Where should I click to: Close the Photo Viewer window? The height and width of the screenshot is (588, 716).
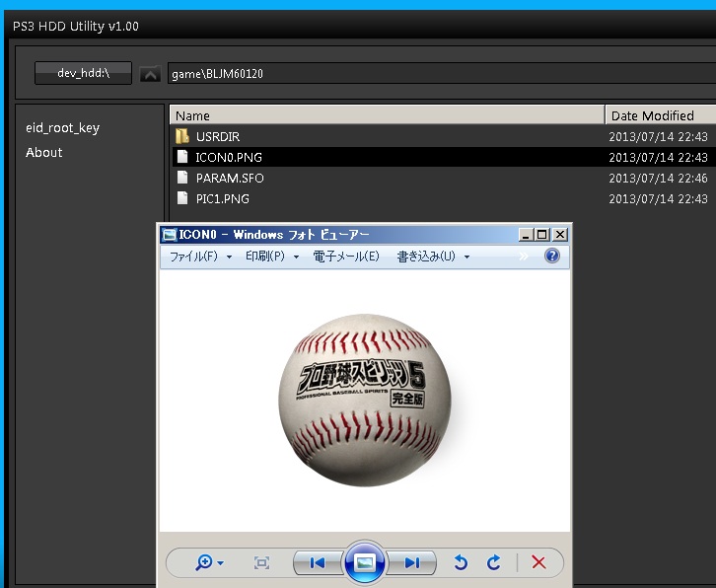point(560,235)
